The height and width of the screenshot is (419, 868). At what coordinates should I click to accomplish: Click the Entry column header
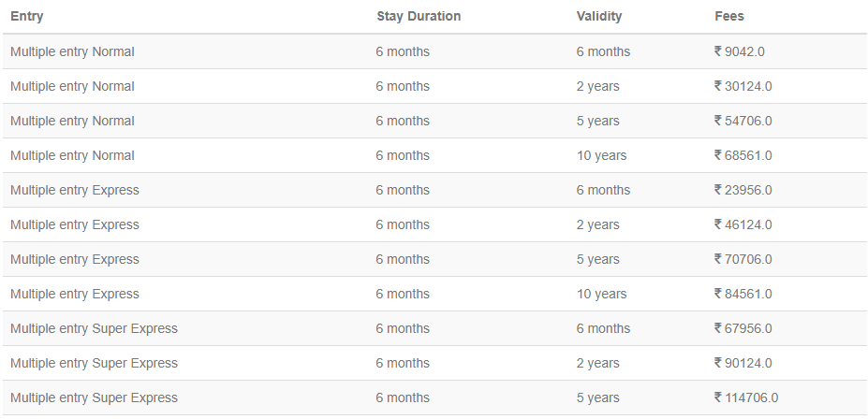(x=27, y=17)
